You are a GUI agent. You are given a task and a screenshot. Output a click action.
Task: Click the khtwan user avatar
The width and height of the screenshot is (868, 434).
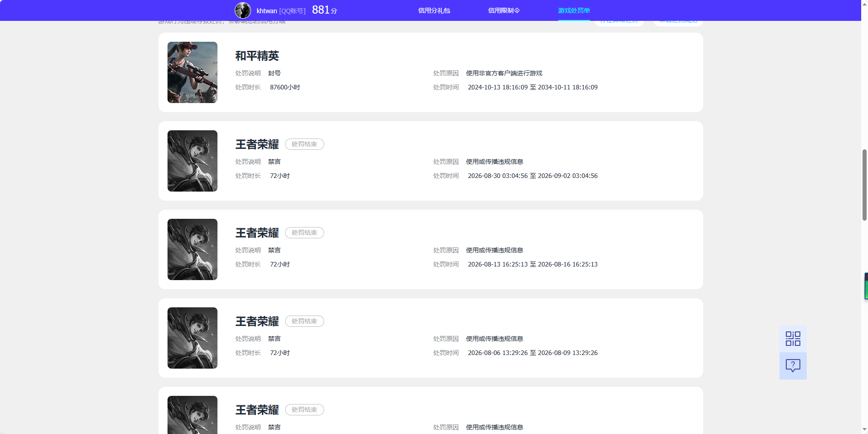pos(243,10)
